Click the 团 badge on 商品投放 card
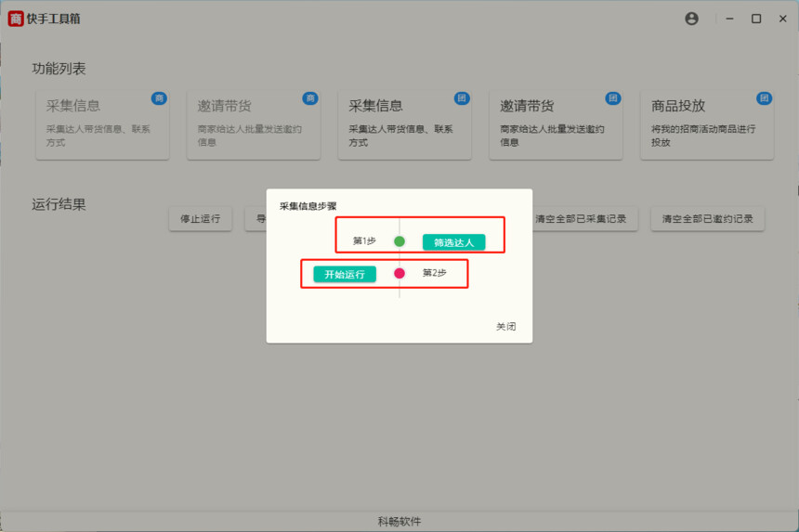 click(x=764, y=98)
